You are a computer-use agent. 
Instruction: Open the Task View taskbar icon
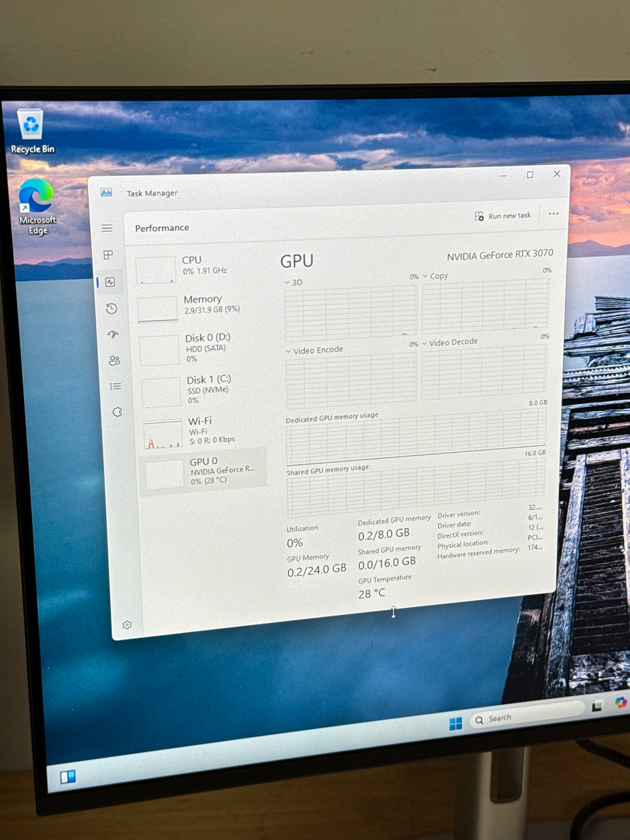(x=597, y=706)
